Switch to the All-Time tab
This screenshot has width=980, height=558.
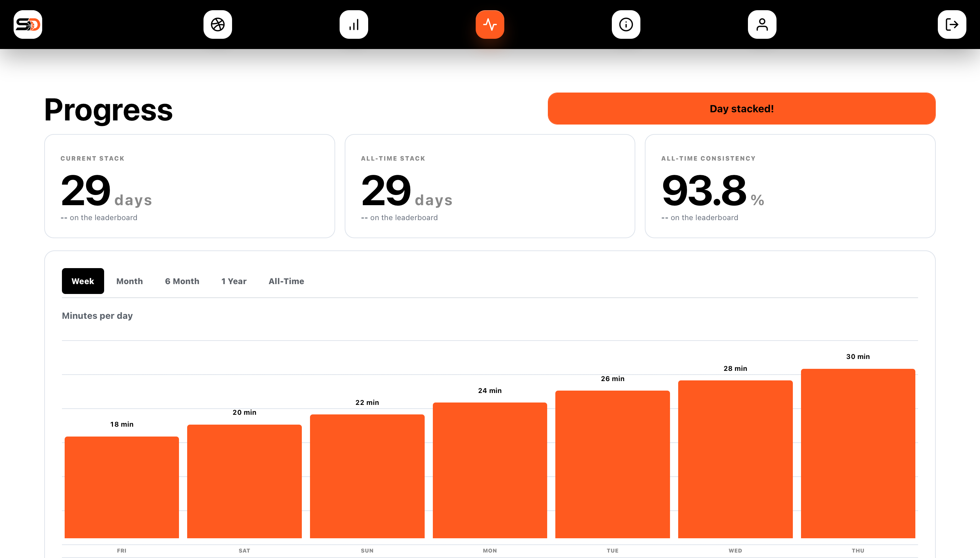pos(286,281)
